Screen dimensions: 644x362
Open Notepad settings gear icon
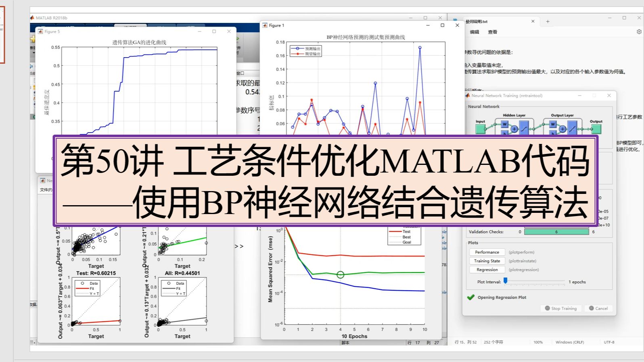(x=639, y=32)
